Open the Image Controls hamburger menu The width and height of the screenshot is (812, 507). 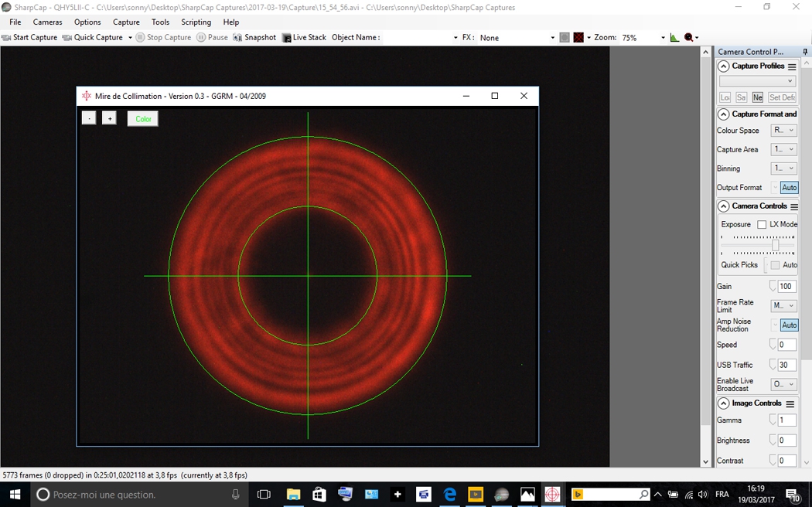point(790,403)
